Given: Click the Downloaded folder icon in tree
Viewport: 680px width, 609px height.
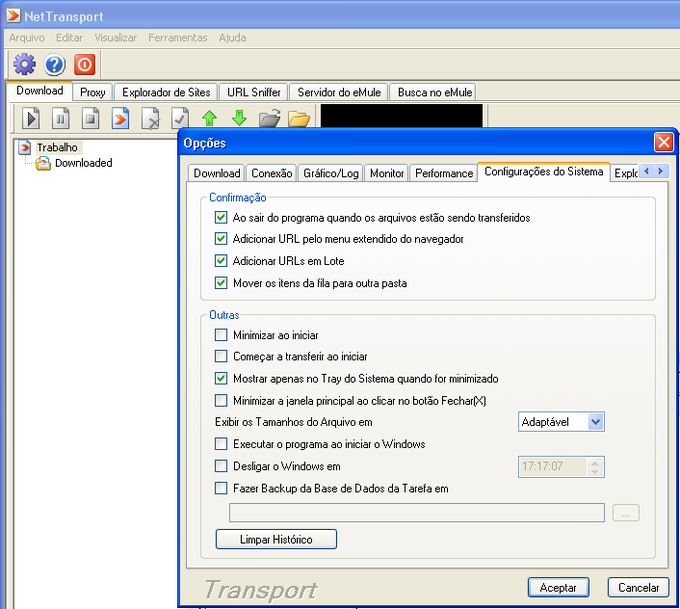Looking at the screenshot, I should 43,163.
